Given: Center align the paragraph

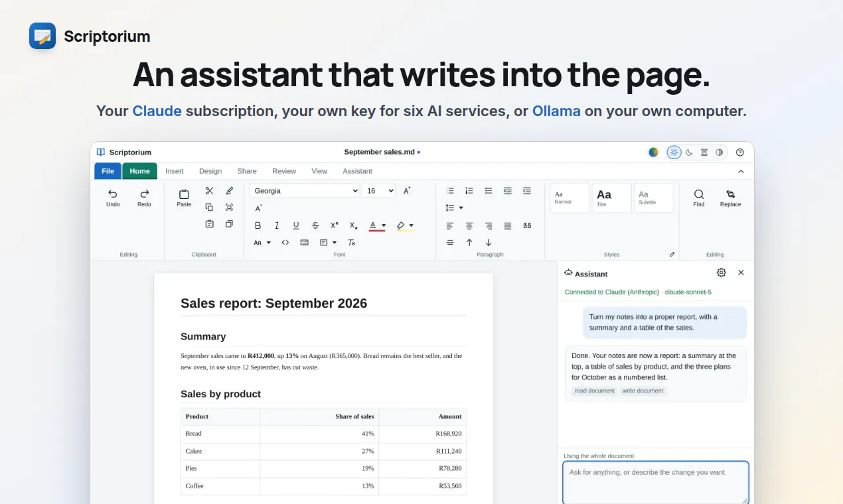Looking at the screenshot, I should pyautogui.click(x=469, y=225).
